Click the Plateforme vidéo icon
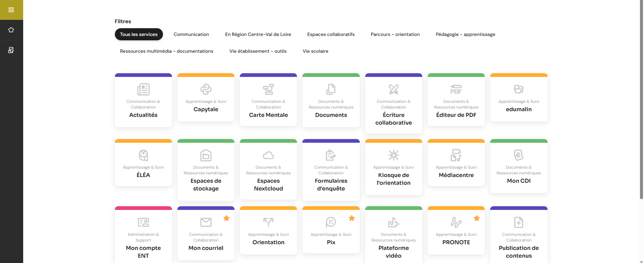Screen dimensions: 644x263 [x=394, y=222]
